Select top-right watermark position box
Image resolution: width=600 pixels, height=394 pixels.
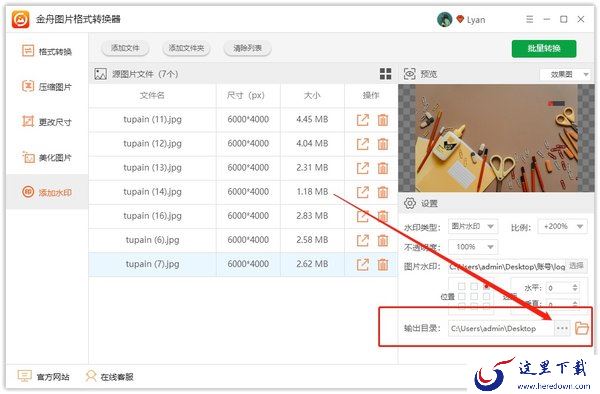tap(486, 286)
